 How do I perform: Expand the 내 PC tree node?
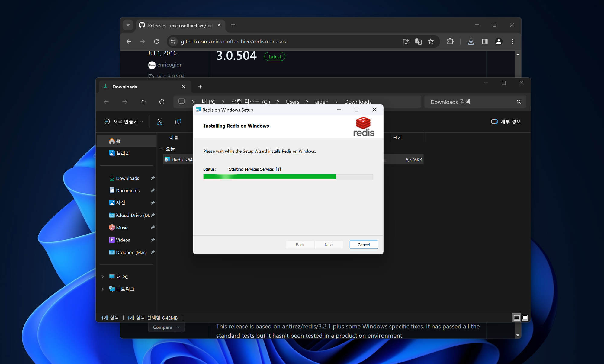(x=103, y=277)
